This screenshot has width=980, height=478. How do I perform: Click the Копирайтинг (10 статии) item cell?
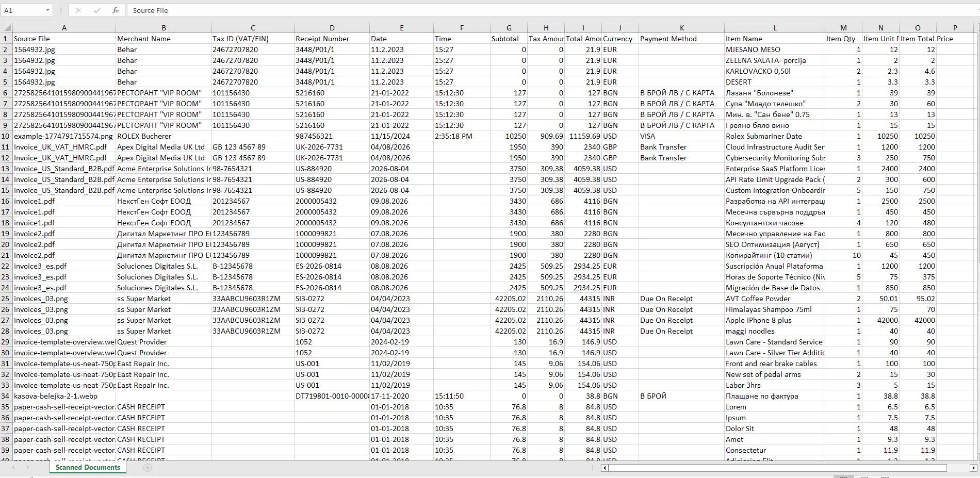tap(775, 255)
